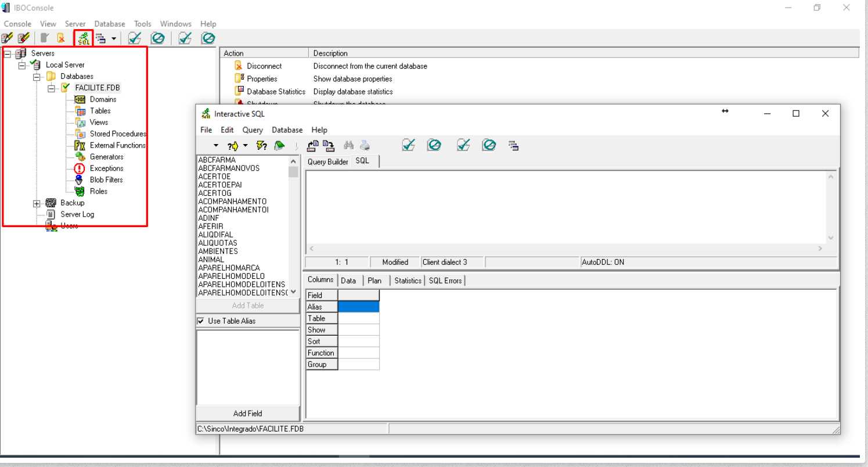Screen dimensions: 868x467
Task: Collapse the Servers tree node
Action: 7,53
